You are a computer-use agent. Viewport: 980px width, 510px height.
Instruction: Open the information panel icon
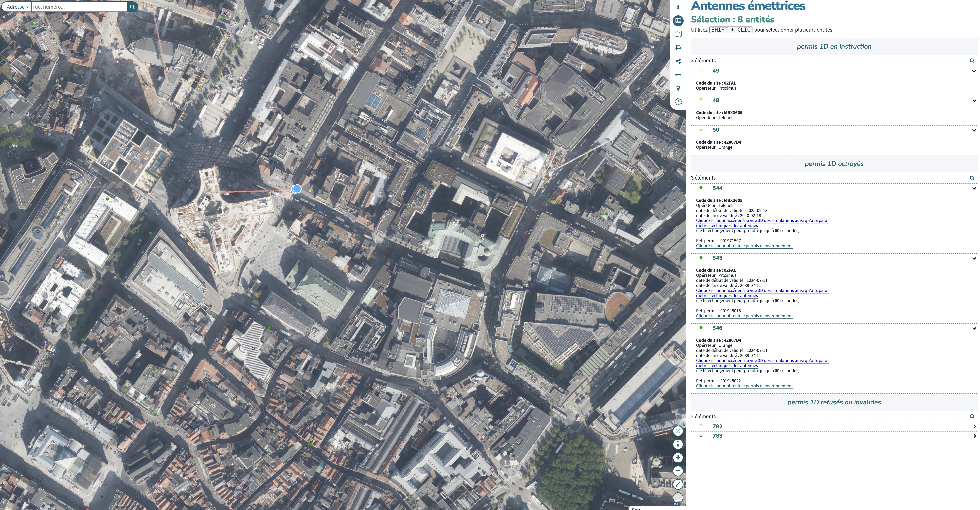[x=678, y=7]
